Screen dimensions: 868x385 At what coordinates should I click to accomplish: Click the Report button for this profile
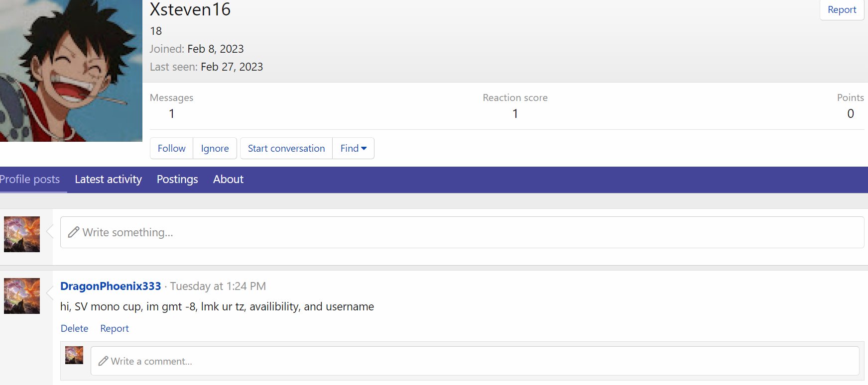842,10
